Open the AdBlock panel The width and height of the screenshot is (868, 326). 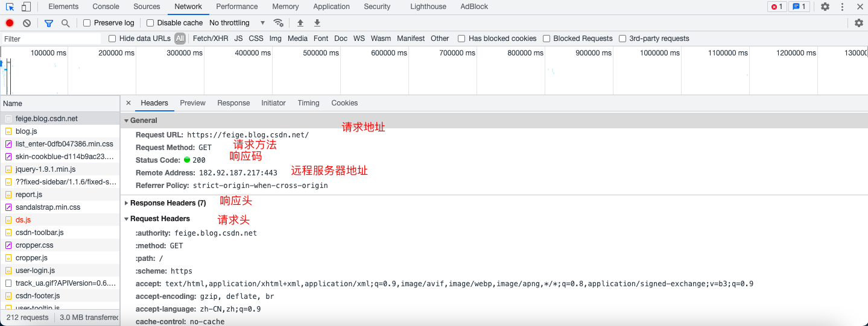(474, 7)
